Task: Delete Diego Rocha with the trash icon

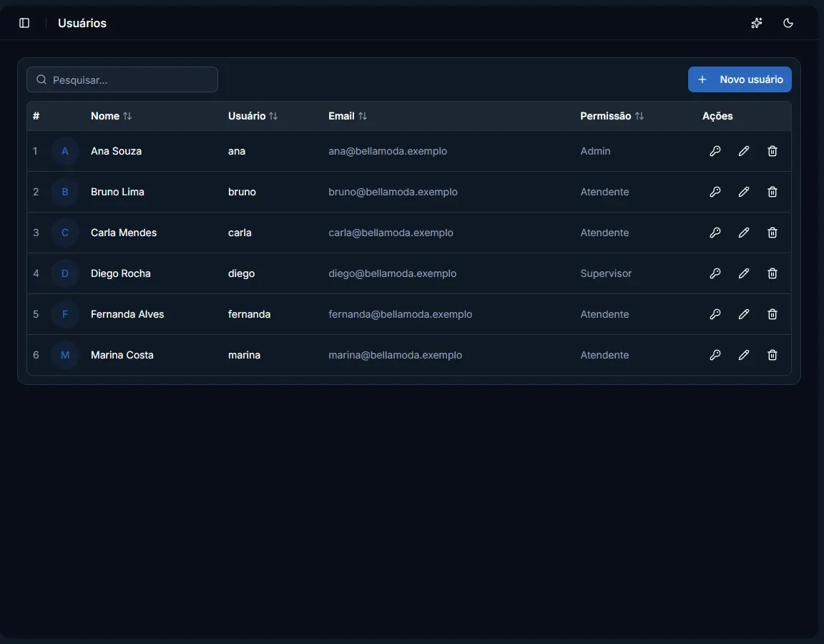Action: (772, 273)
